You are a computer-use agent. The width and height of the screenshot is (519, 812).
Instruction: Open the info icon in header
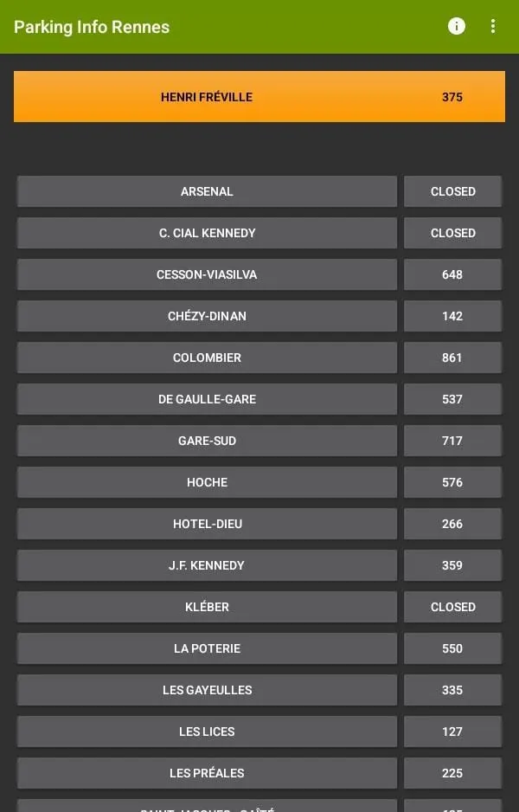456,27
